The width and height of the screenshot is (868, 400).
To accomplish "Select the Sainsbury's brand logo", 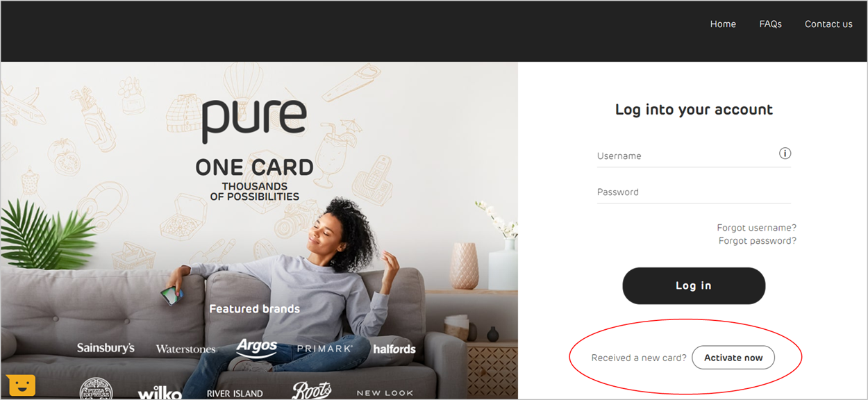I will tap(106, 348).
